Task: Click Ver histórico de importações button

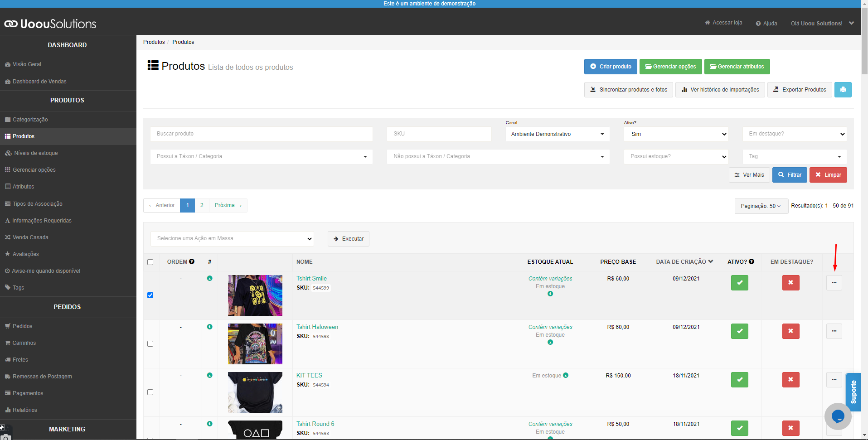Action: pyautogui.click(x=720, y=90)
